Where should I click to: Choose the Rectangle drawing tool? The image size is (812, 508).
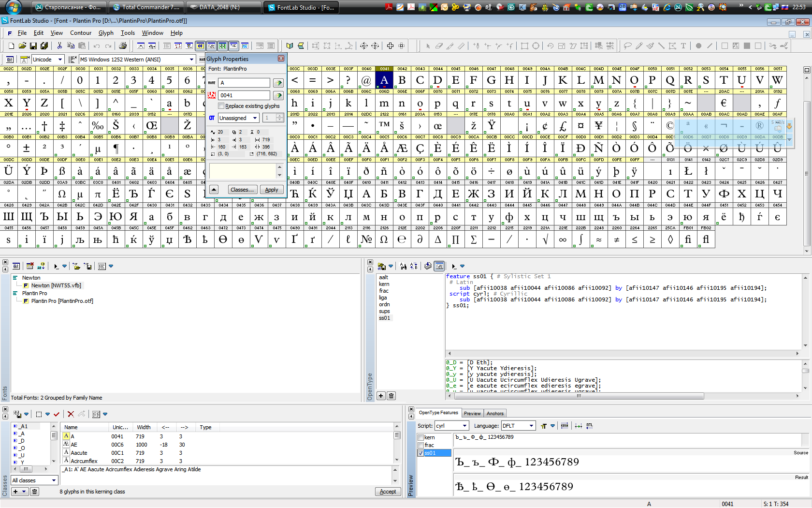pos(524,46)
